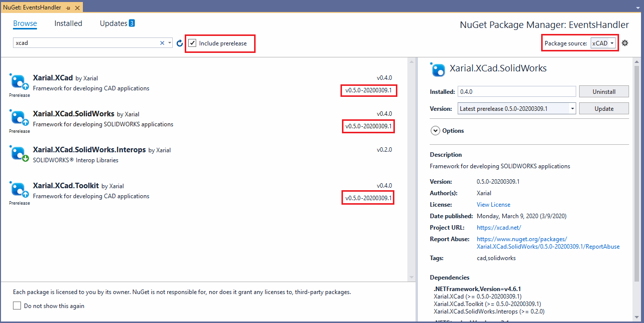Open the search history dropdown arrow
This screenshot has width=644, height=323.
170,43
